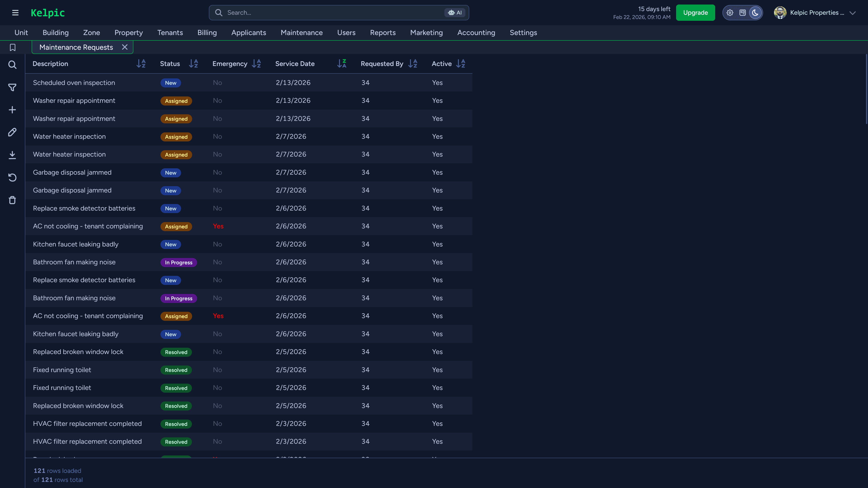Open the Service Date sort order control
The height and width of the screenshot is (488, 868).
point(342,63)
